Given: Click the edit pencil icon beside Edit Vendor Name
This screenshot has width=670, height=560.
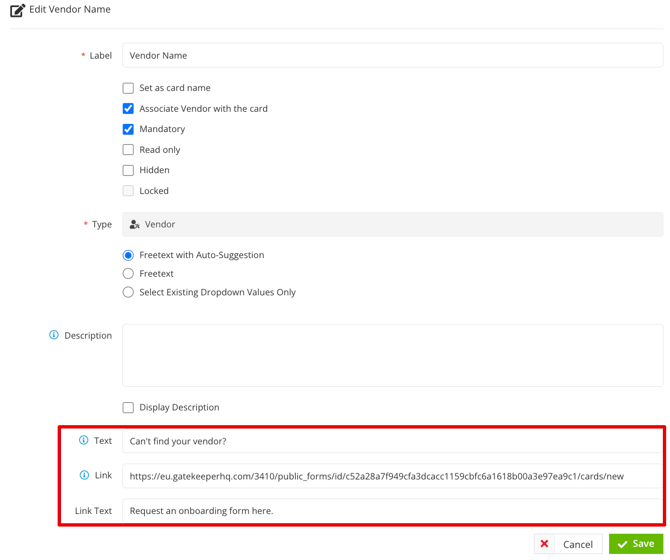Looking at the screenshot, I should (x=18, y=10).
